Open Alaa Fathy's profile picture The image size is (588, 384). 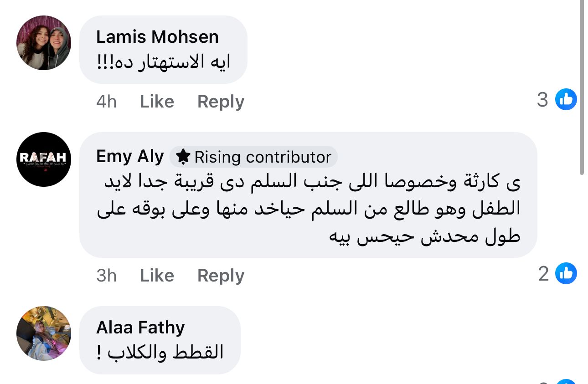point(44,333)
